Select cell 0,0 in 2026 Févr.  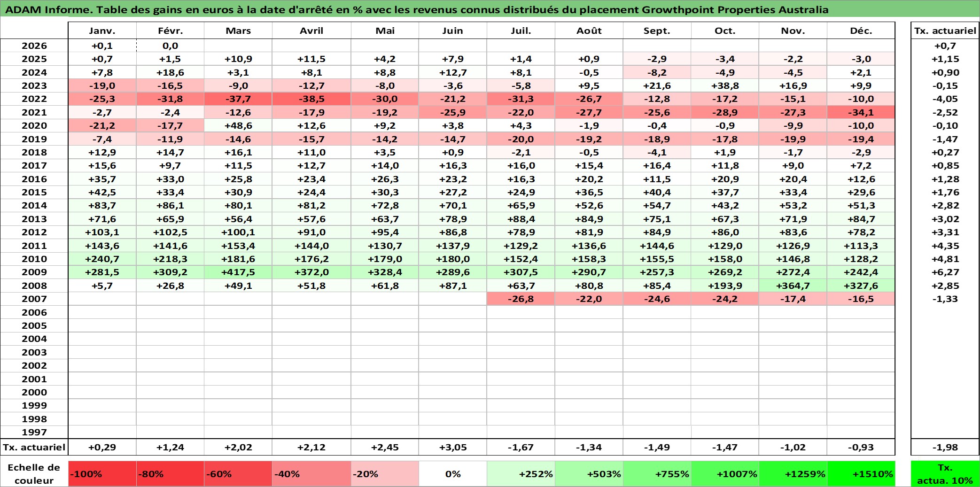pyautogui.click(x=170, y=46)
